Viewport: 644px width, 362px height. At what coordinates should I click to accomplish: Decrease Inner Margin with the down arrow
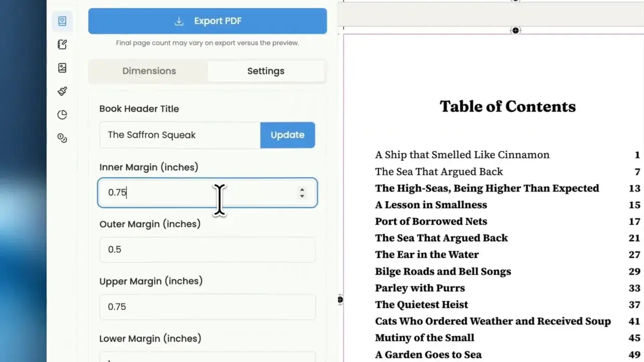click(x=302, y=196)
